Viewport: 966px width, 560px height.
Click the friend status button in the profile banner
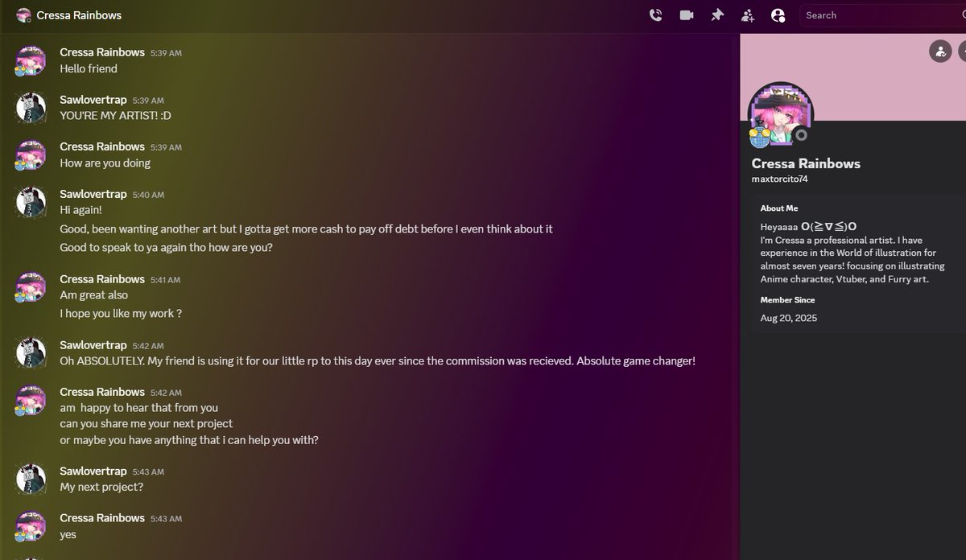coord(940,51)
